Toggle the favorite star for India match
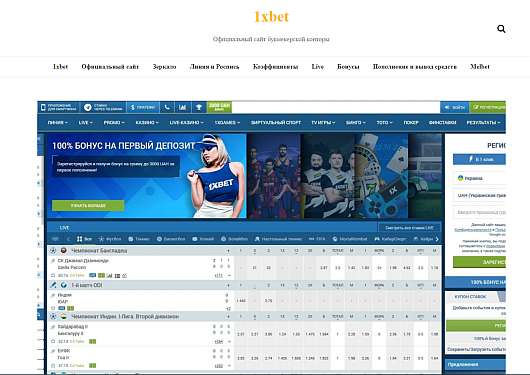 pos(53,308)
